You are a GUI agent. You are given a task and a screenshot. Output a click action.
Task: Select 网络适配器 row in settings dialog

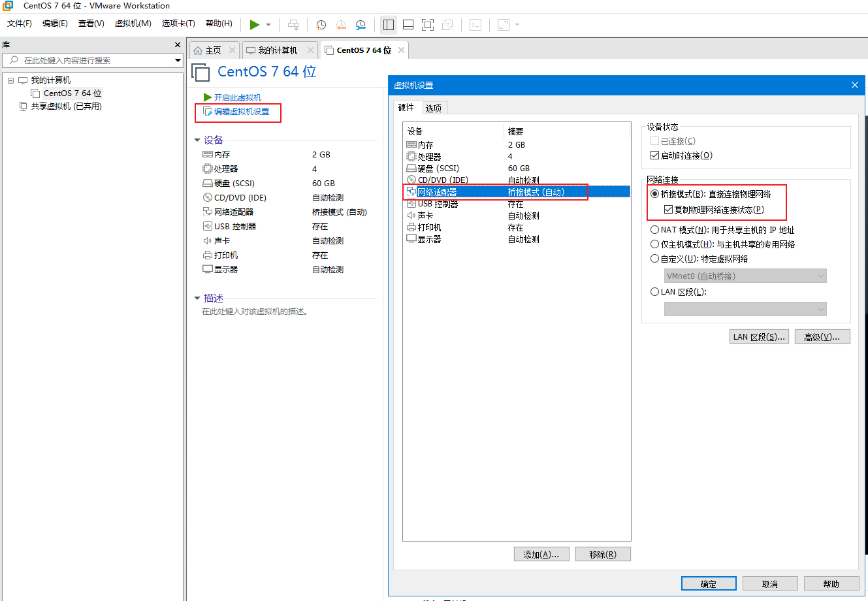coord(517,192)
